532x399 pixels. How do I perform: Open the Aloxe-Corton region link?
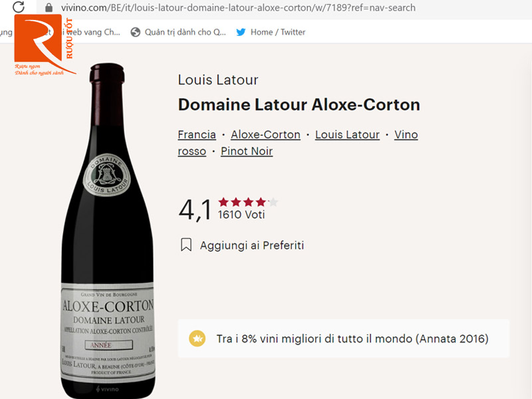pos(265,134)
